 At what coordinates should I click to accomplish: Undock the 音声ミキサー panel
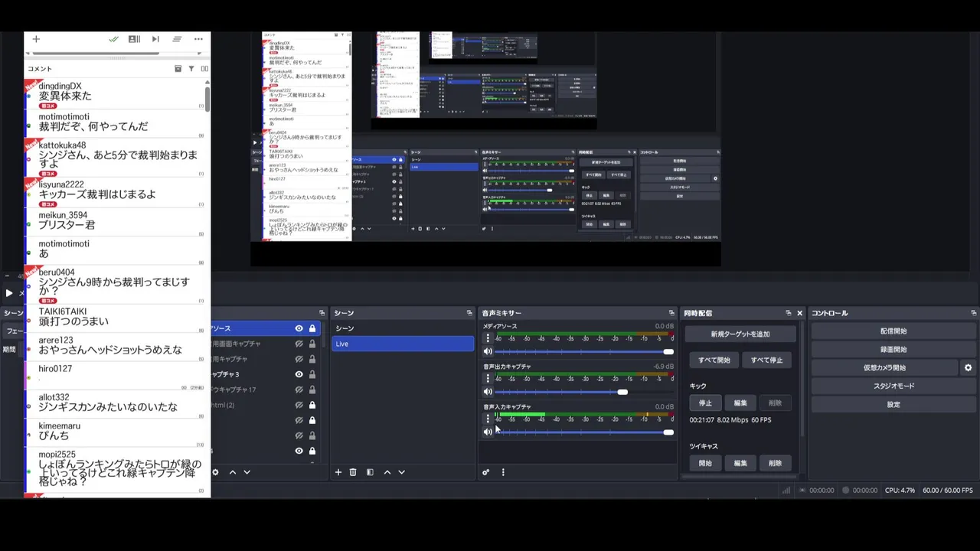(671, 313)
